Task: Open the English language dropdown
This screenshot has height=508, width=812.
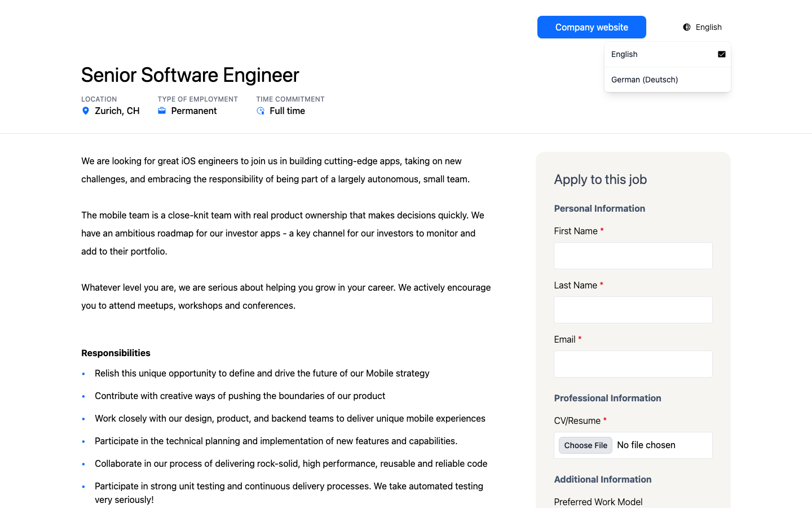Action: click(x=702, y=27)
